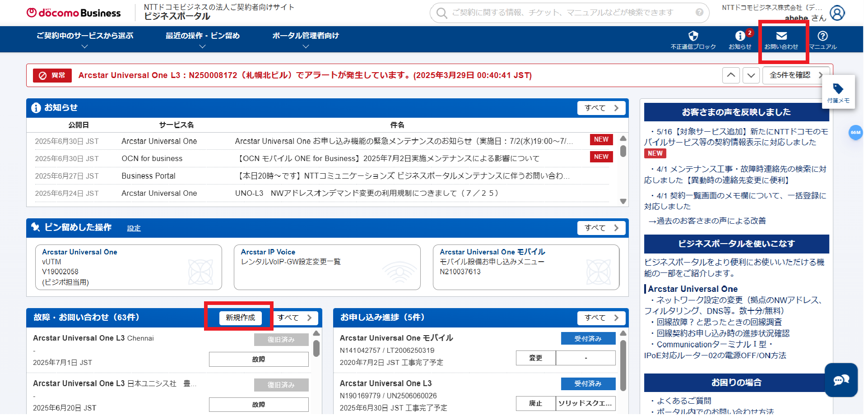Expand ポータル管理者向け menu
Screen dimensions: 868x415
[x=306, y=40]
